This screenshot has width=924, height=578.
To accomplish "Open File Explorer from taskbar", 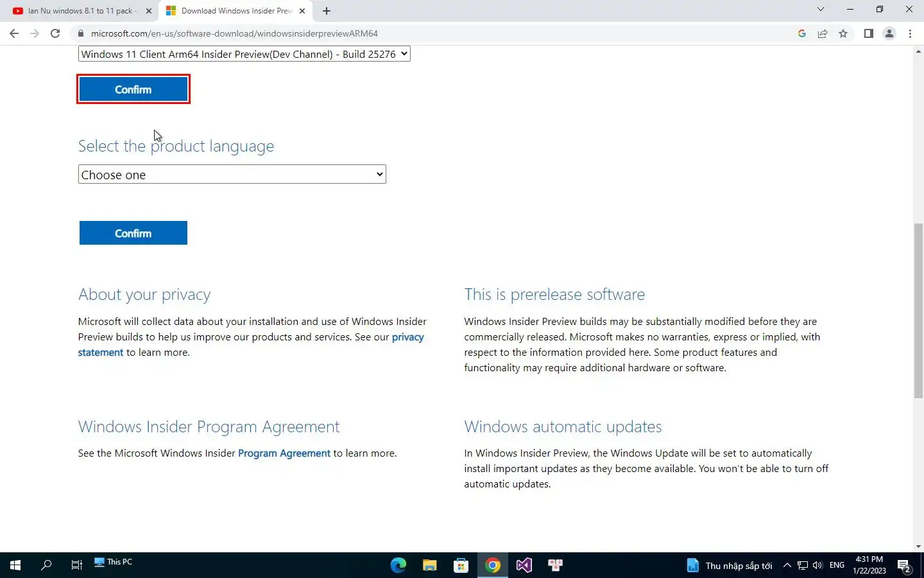I will [429, 565].
